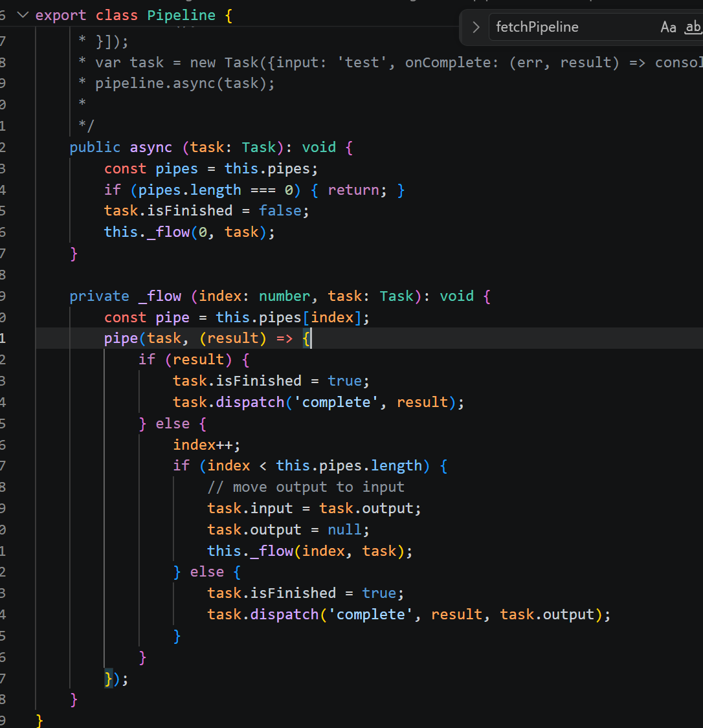Image resolution: width=703 pixels, height=728 pixels.
Task: Click 'if (index < this.pipes.length) {' line
Action: (x=310, y=466)
